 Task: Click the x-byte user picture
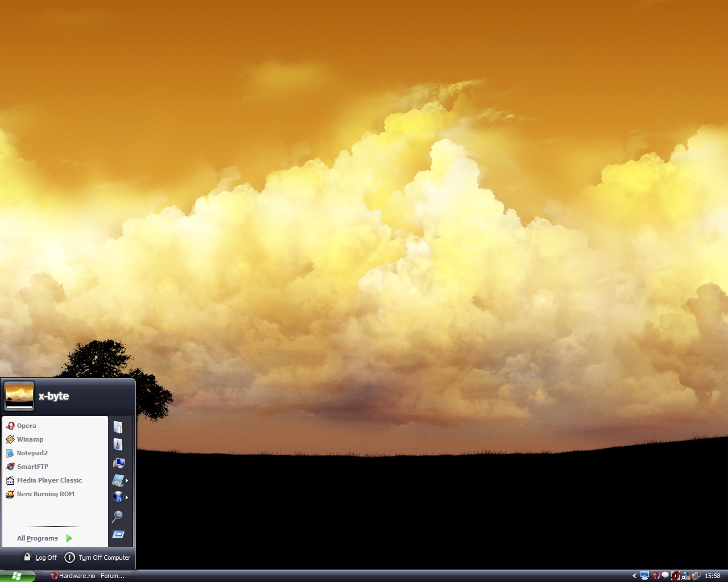[x=19, y=396]
